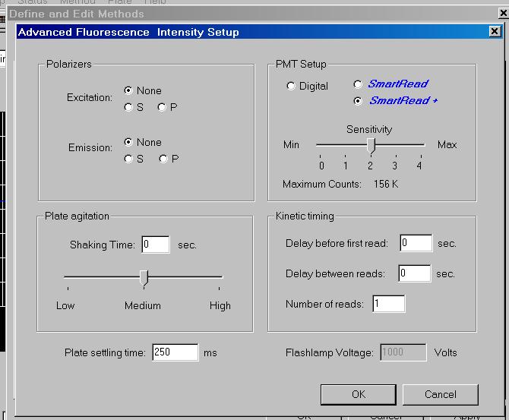Click the Flashlamp Voltage field
Viewport: 509px width, 420px height.
(x=403, y=352)
